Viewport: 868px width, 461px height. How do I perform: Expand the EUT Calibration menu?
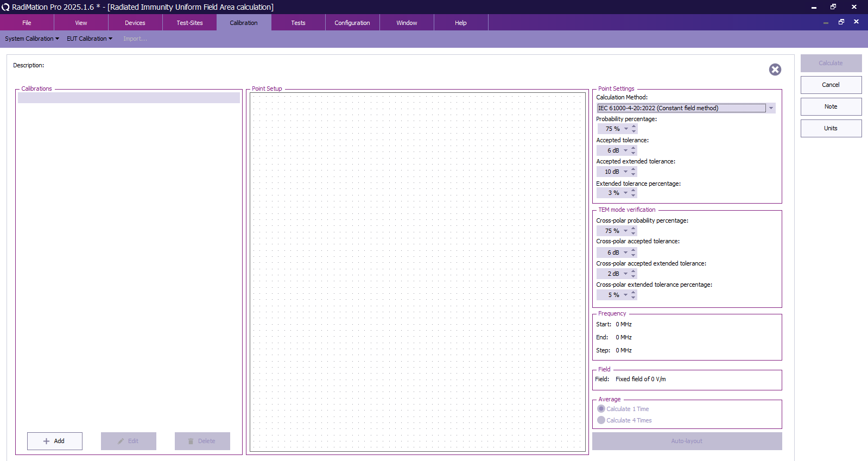point(90,39)
